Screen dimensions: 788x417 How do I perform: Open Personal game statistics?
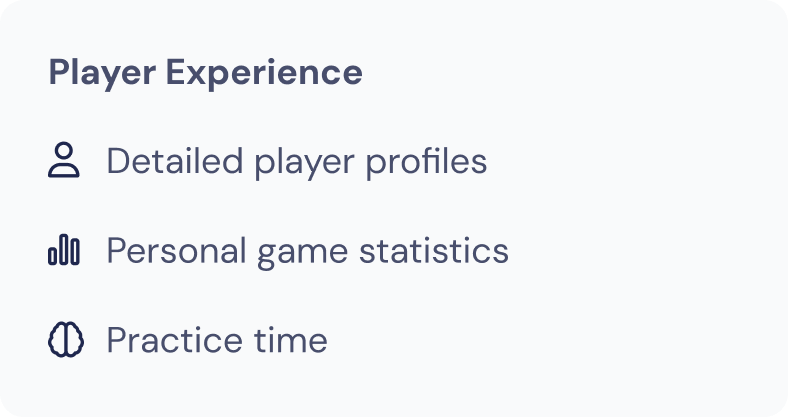tap(308, 251)
